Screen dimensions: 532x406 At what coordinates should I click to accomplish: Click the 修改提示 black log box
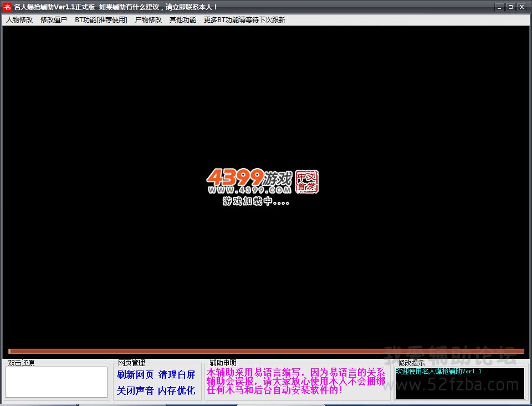460,383
